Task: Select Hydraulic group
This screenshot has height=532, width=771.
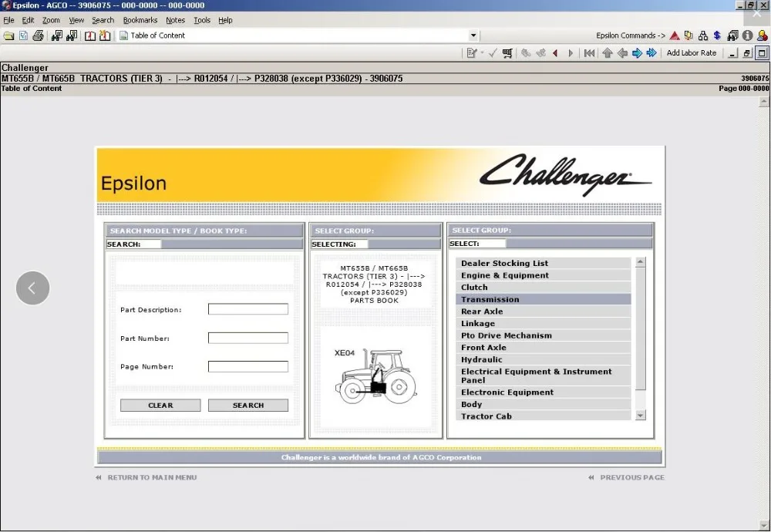Action: pos(544,359)
